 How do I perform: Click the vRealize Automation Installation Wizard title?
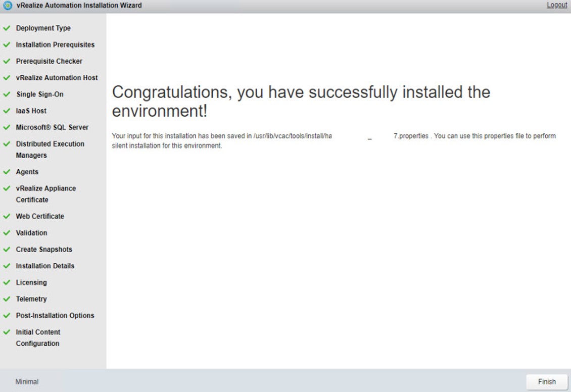(x=79, y=6)
